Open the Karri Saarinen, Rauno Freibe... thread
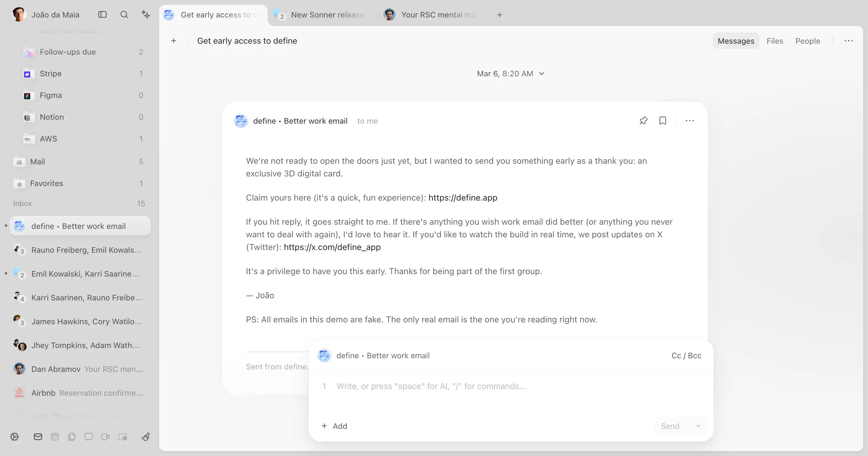This screenshot has width=868, height=456. click(x=80, y=297)
